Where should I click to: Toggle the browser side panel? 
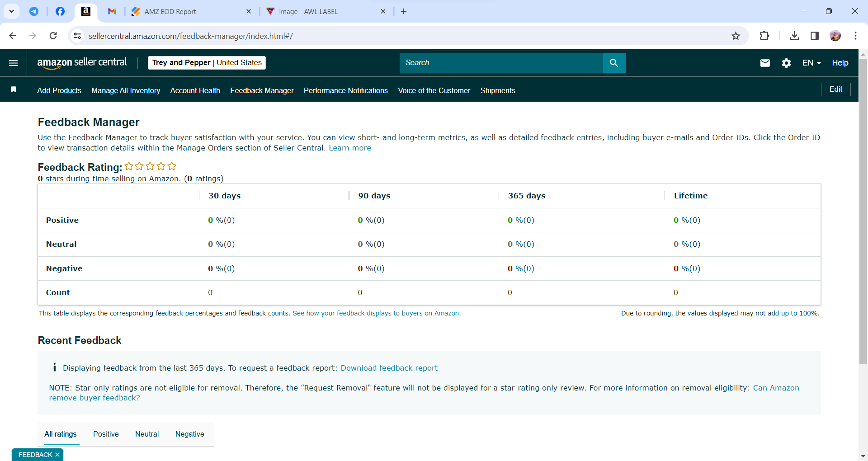pos(815,36)
